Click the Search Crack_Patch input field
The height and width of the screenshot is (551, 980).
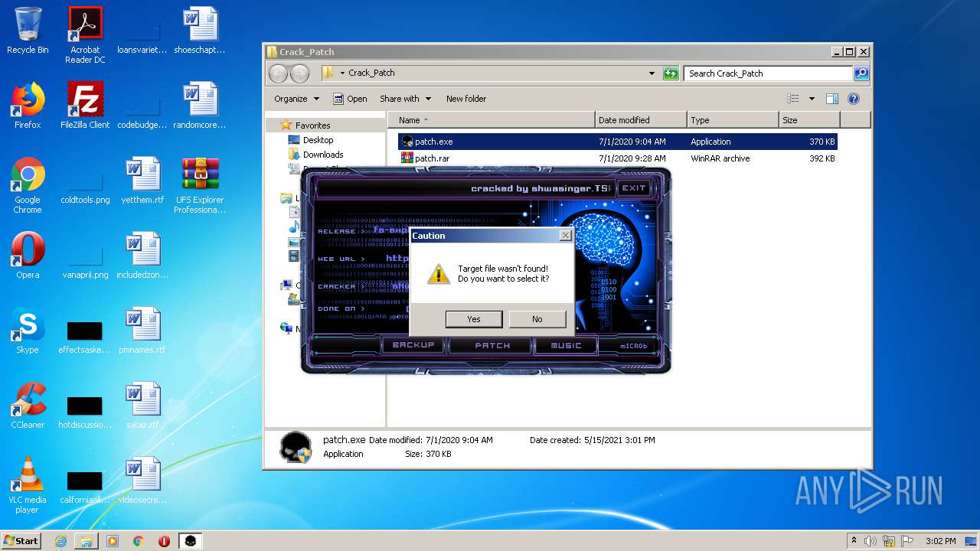(x=768, y=73)
